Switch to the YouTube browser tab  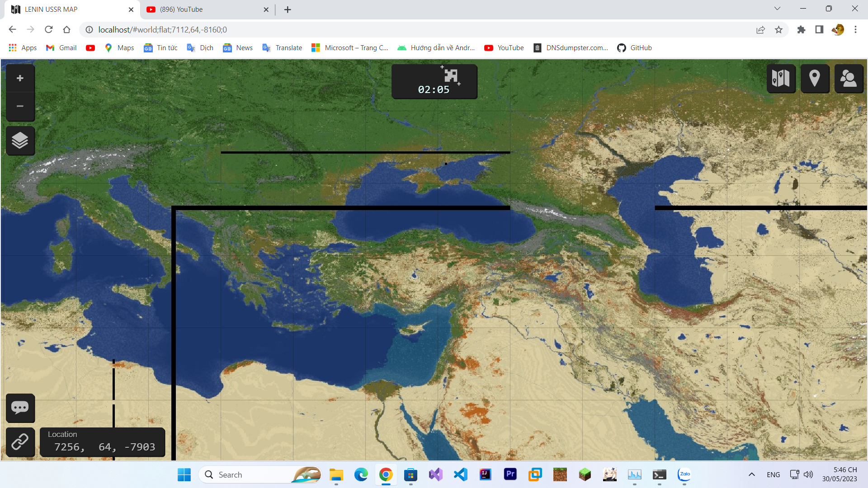pos(203,9)
